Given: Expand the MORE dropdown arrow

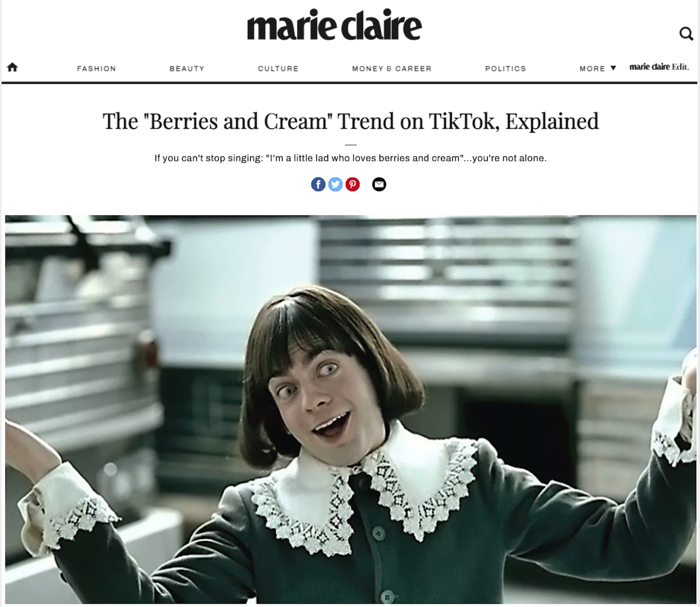Looking at the screenshot, I should tap(613, 68).
